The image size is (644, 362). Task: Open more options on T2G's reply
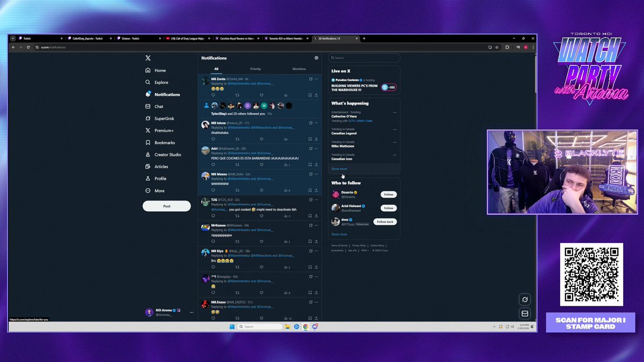point(317,200)
